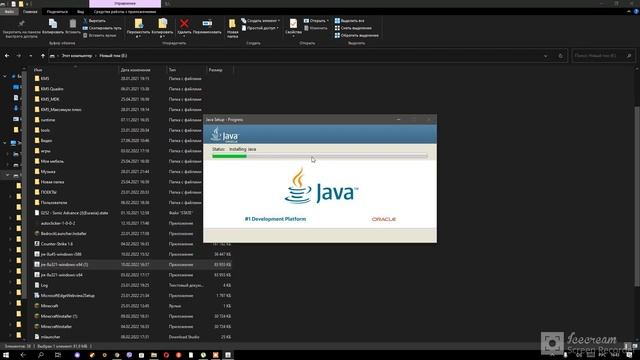Open the recent locations dropdown arrow
The image size is (640, 360).
tap(31, 56)
